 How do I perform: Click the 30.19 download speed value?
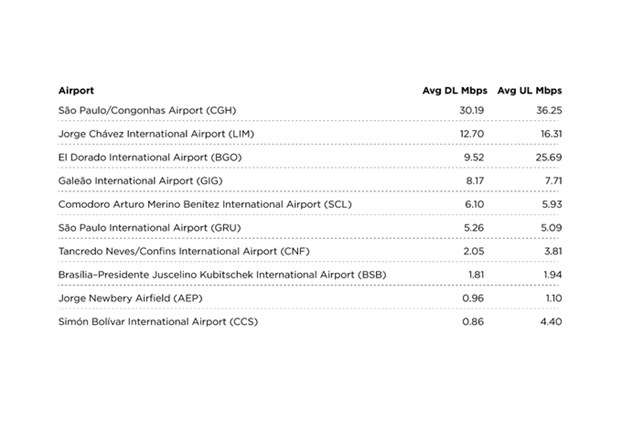[470, 110]
